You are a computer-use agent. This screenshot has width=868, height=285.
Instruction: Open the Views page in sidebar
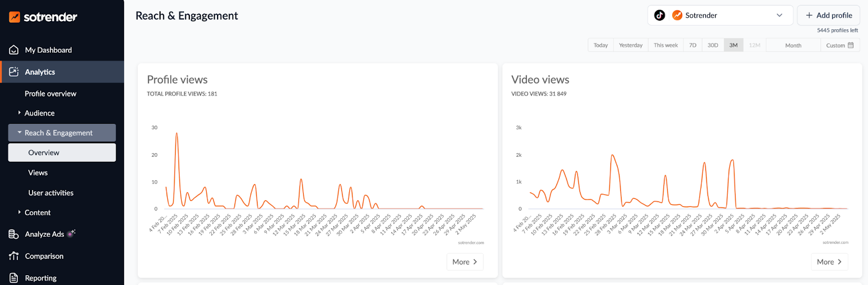tap(38, 173)
